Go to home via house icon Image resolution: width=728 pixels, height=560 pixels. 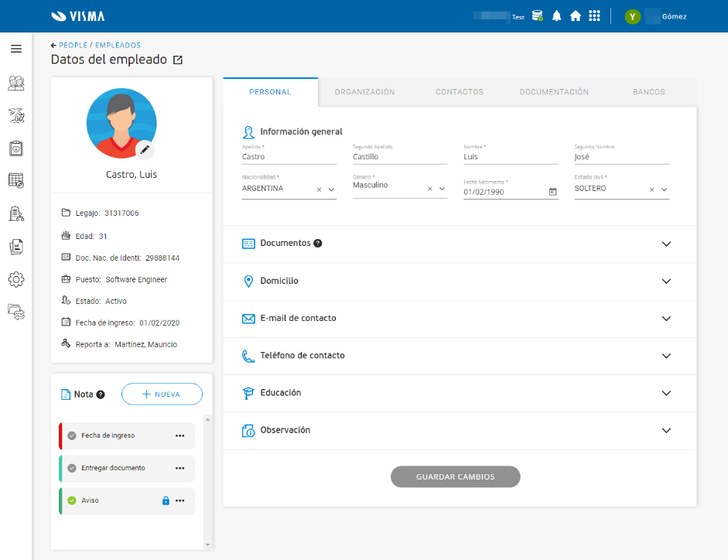click(576, 16)
